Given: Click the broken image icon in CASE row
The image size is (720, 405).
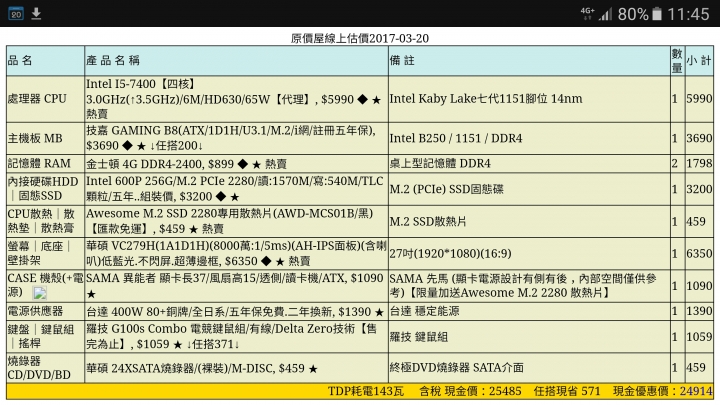Looking at the screenshot, I should click(x=40, y=293).
